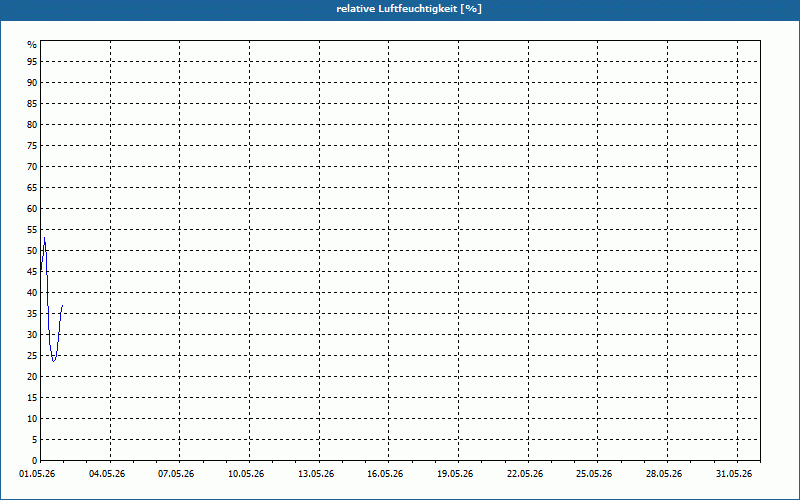Click the x-axis date label 22.05.26
Screen dimensions: 800x500
pos(525,474)
